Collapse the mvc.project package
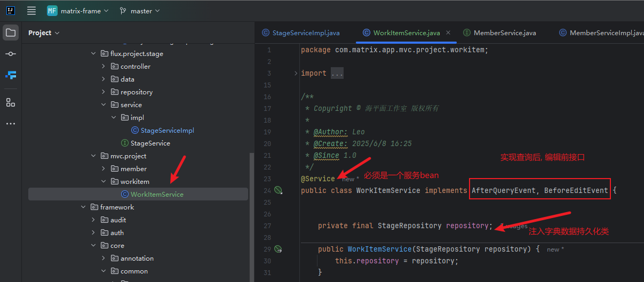 pos(93,156)
